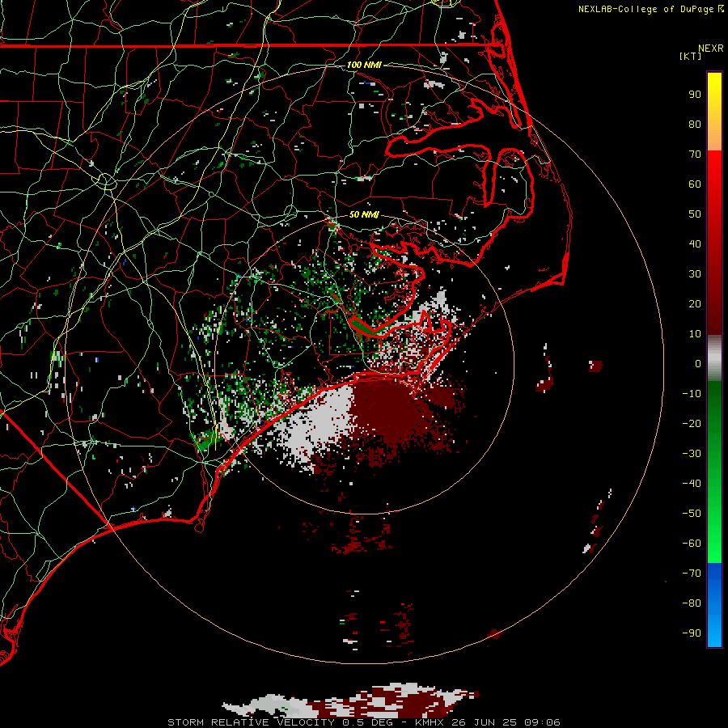
Task: Select the 10 value on velocity scale
Action: point(695,334)
